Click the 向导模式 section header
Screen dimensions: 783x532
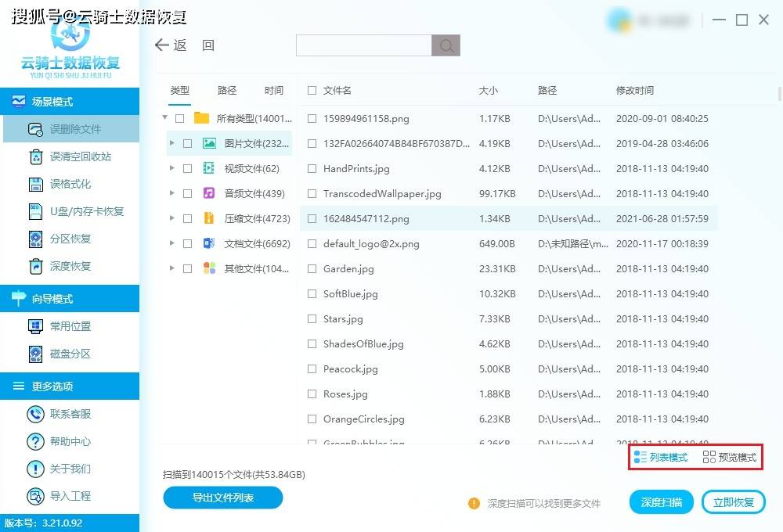(x=70, y=299)
